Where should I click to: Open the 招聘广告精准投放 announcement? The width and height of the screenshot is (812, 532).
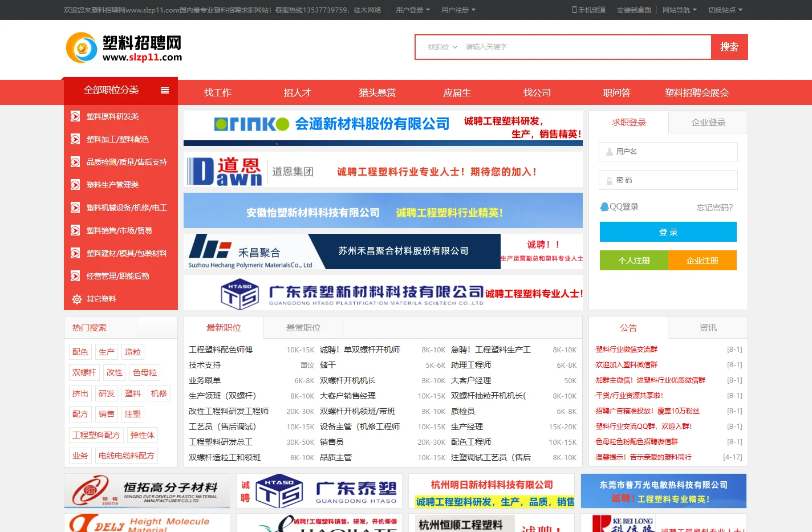point(648,411)
